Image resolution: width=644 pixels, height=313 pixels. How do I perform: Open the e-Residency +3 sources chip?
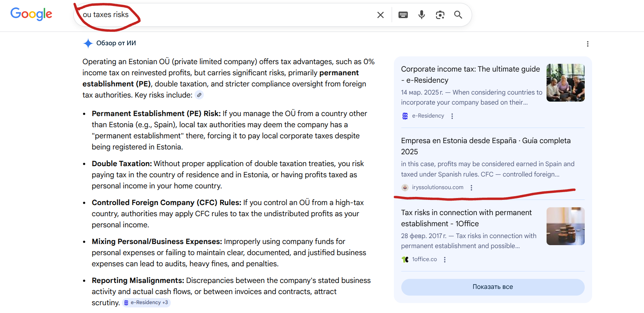[x=146, y=303]
